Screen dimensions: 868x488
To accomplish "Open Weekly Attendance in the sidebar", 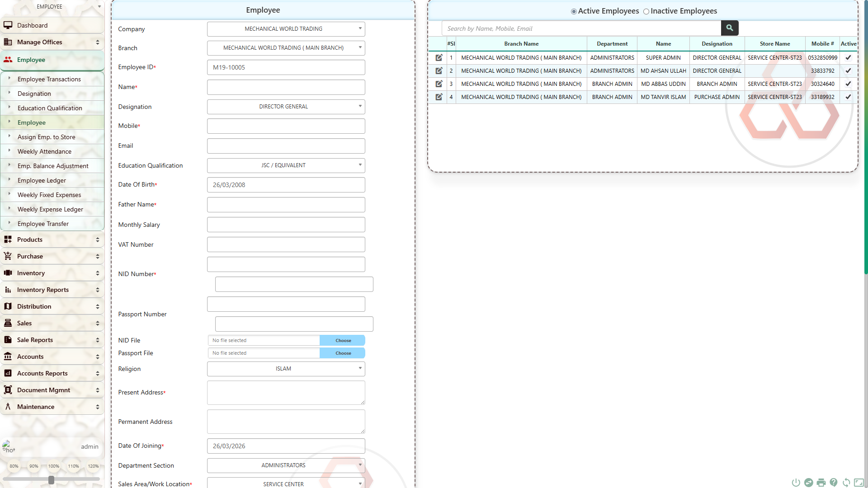I will coord(44,151).
